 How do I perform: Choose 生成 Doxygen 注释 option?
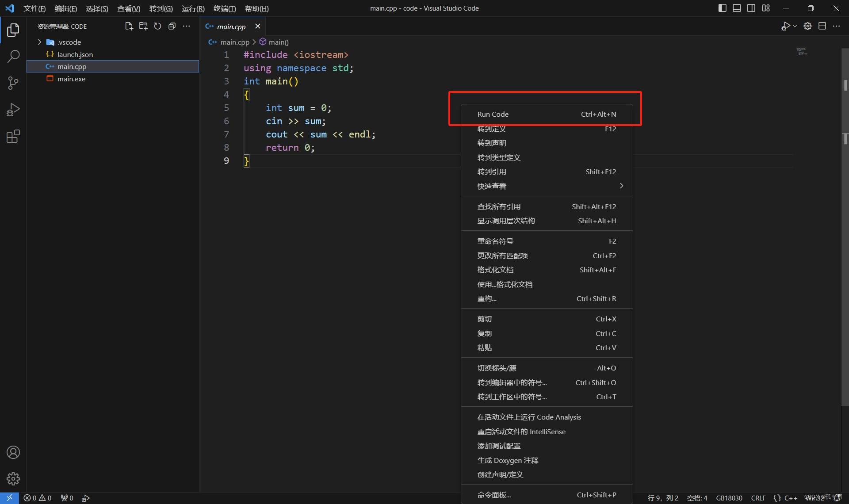point(547,460)
